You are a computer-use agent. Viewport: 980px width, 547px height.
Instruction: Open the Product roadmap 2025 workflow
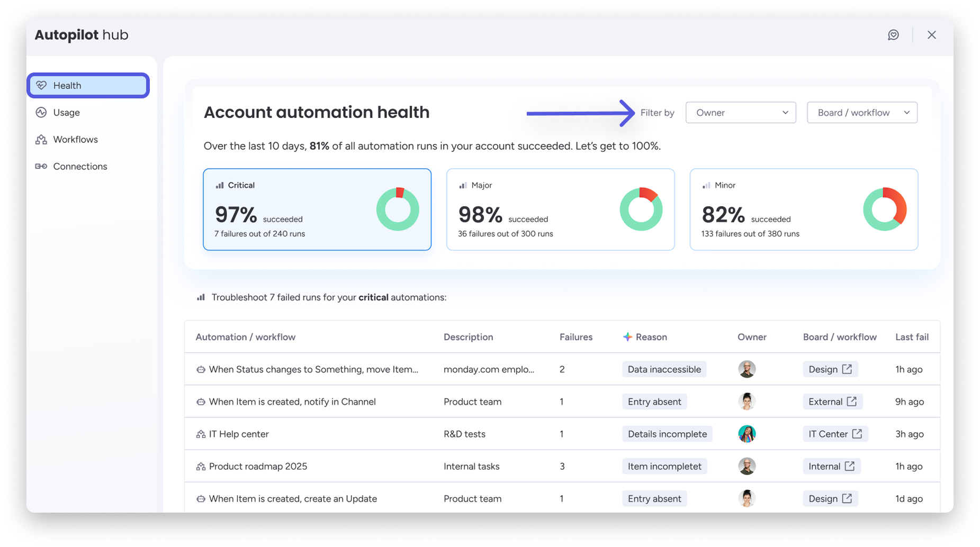[x=258, y=466]
